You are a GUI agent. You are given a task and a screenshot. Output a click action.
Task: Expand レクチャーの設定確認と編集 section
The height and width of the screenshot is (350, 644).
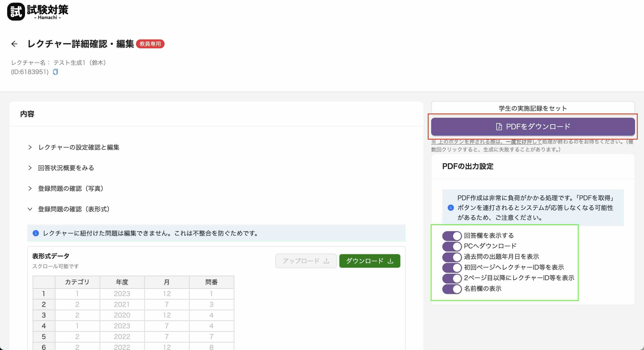78,147
